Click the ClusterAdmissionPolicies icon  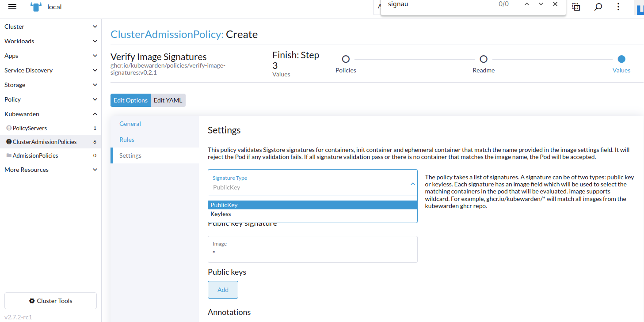(x=9, y=141)
